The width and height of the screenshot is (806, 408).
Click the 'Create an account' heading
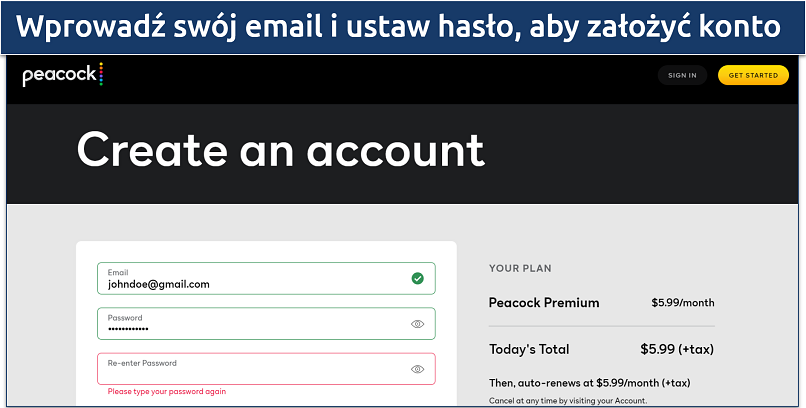tap(281, 150)
